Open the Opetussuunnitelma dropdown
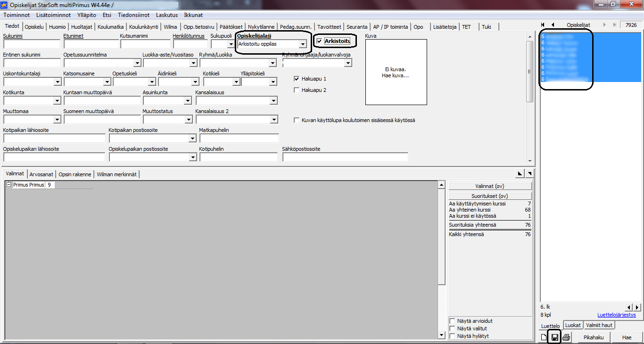Viewport: 644px width, 344px height. 137,63
